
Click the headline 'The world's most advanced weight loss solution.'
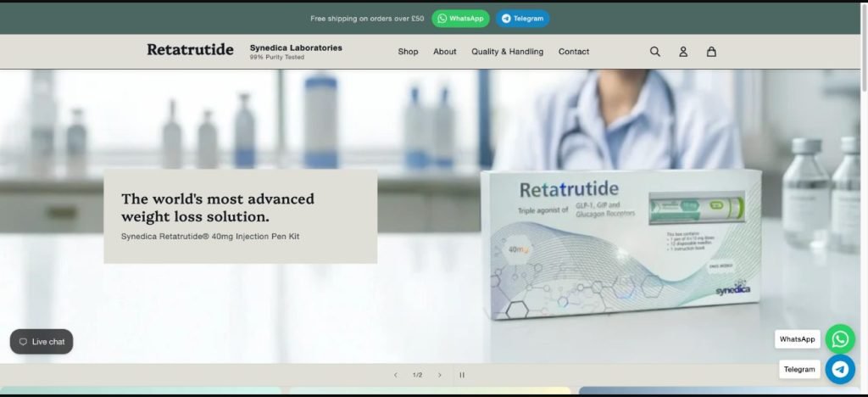click(218, 207)
